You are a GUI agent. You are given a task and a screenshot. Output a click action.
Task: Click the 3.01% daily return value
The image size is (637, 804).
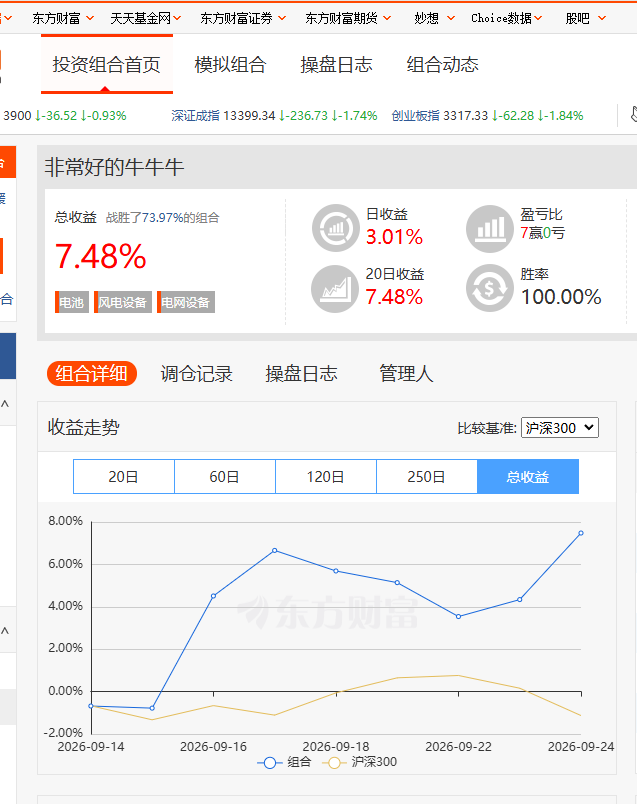(x=394, y=237)
